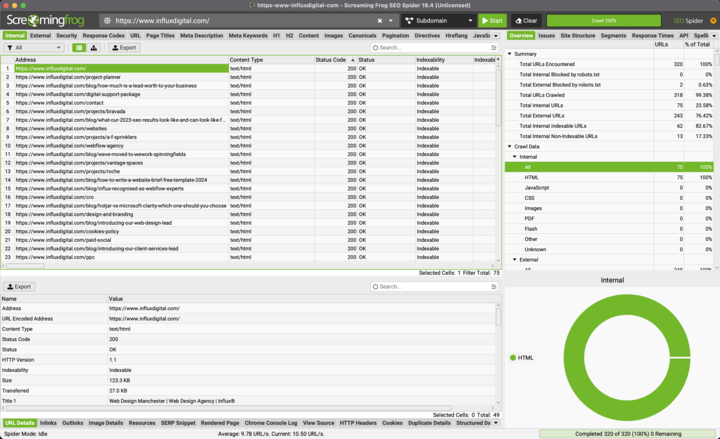The image size is (720, 439).
Task: Click the orange update notification icon
Action: pos(713,21)
